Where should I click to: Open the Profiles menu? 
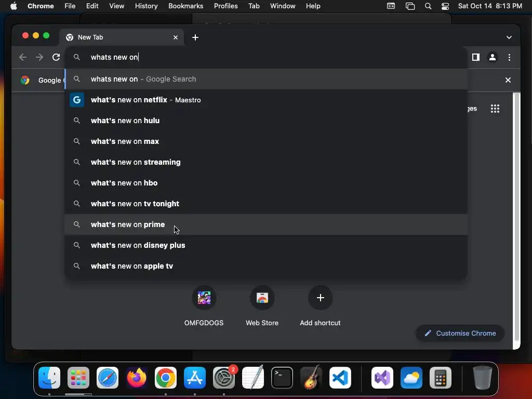pyautogui.click(x=225, y=6)
